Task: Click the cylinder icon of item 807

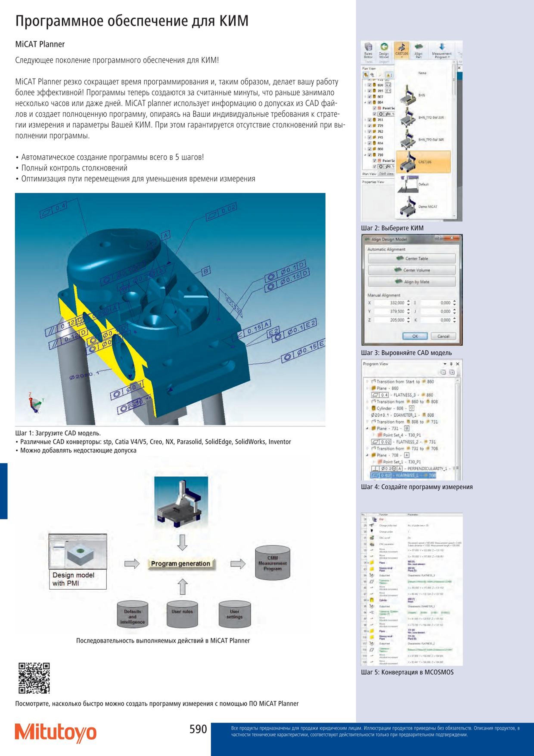Action: click(374, 97)
